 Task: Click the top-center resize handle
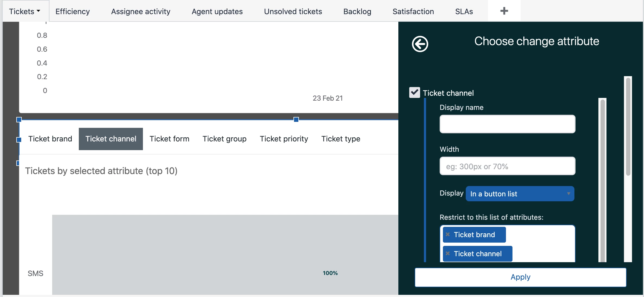[x=296, y=119]
